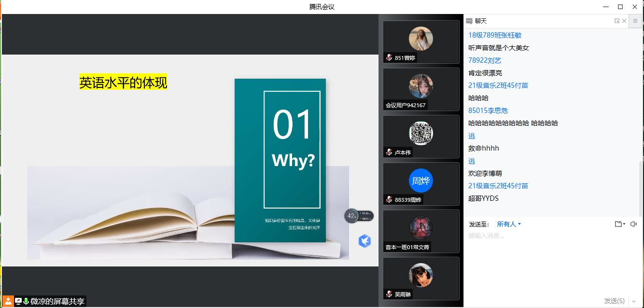Screen dimensions: 644x308
Task: Click muted mic icon on 卢本伟 tile
Action: 389,153
